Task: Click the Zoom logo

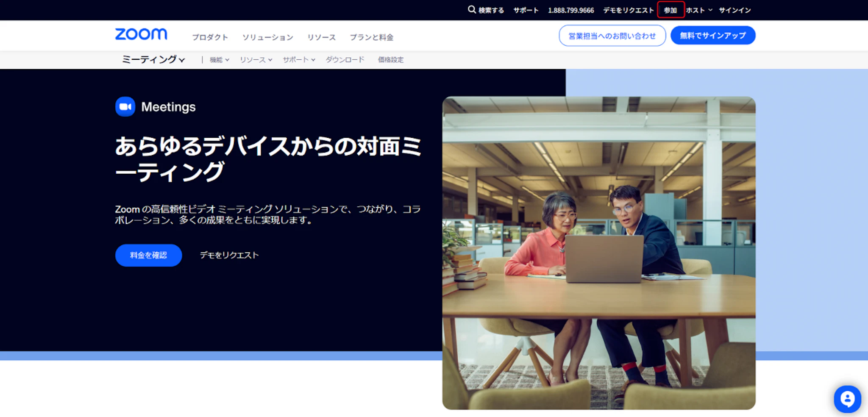Action: point(141,34)
